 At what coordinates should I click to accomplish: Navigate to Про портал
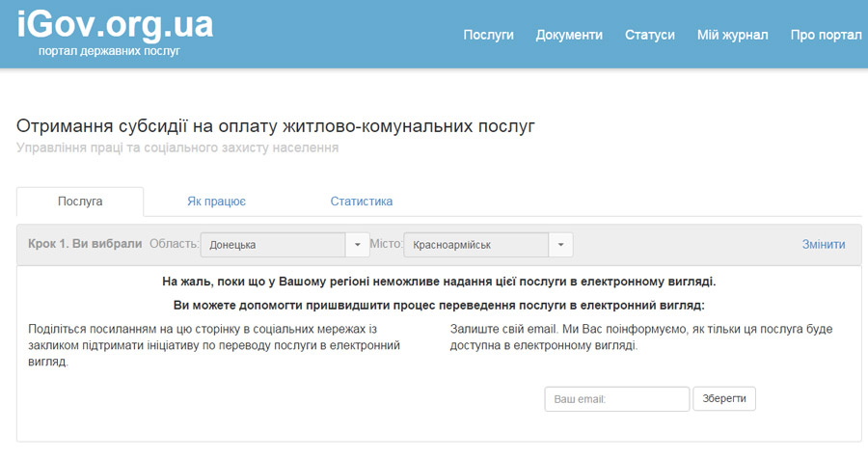[x=826, y=35]
